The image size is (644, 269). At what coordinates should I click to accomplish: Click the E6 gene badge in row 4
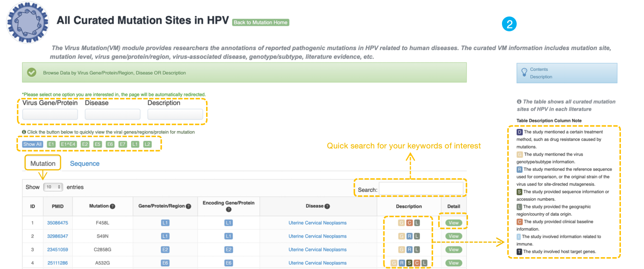tap(165, 263)
